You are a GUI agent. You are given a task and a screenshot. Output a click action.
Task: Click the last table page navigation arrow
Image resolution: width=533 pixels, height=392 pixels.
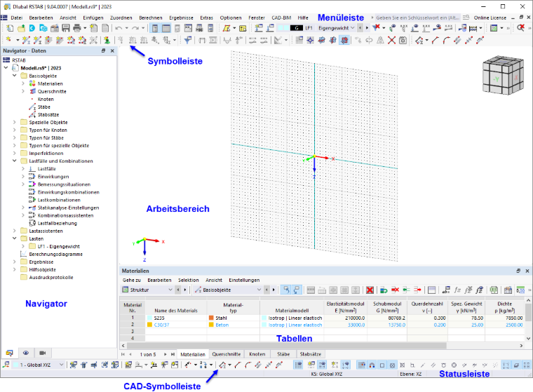(x=173, y=354)
